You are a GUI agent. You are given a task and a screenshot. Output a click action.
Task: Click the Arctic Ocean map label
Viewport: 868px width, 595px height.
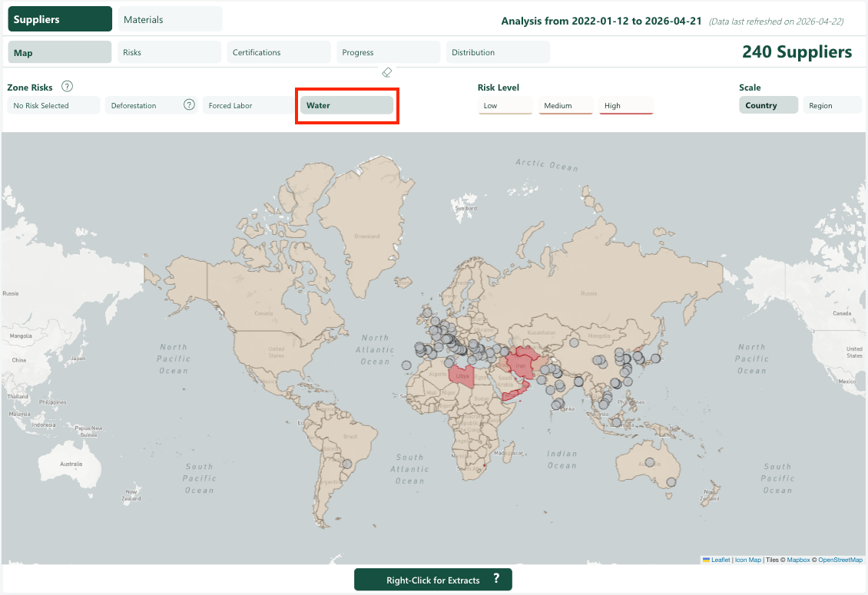(546, 164)
